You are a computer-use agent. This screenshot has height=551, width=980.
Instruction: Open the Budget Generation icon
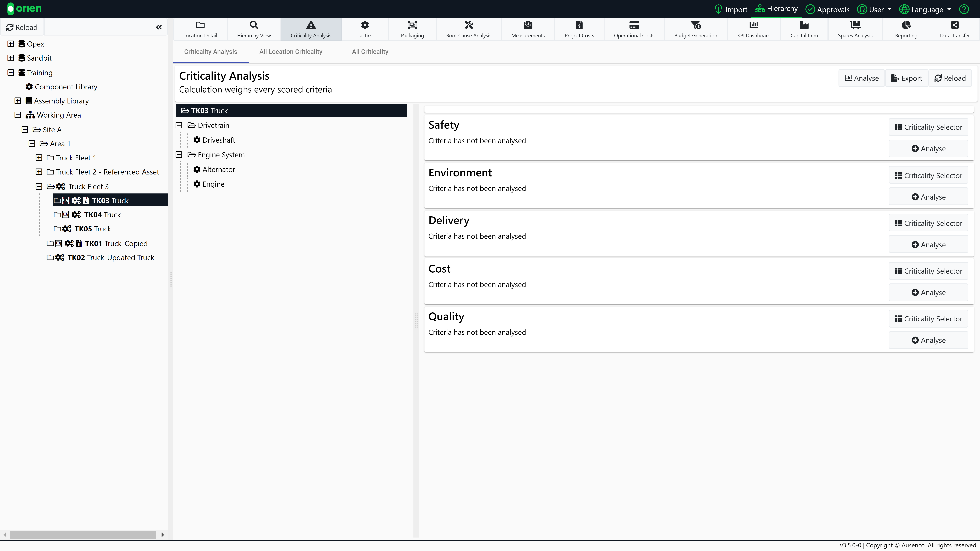[696, 25]
